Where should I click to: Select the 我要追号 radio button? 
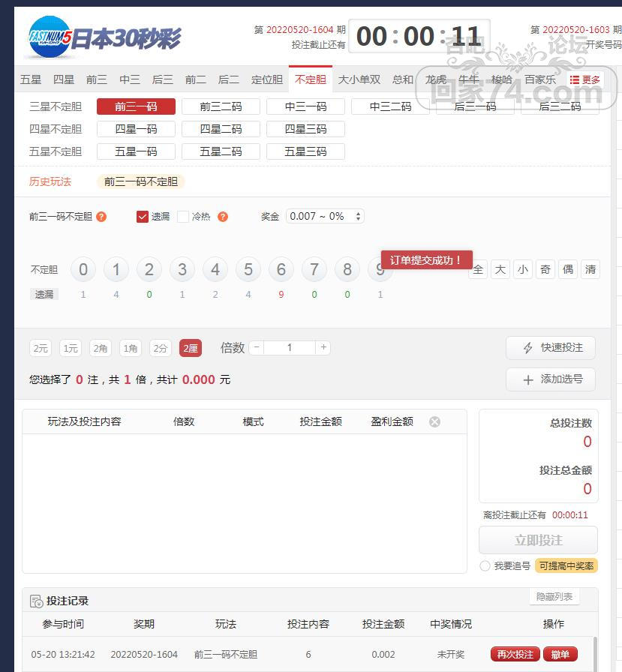pos(485,566)
